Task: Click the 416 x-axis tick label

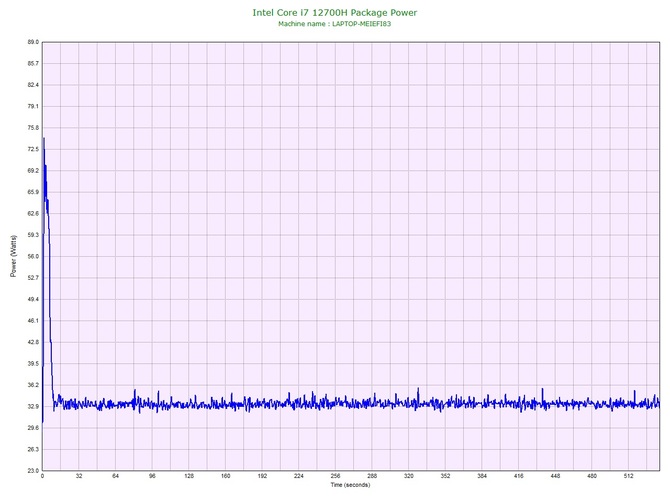Action: click(519, 476)
